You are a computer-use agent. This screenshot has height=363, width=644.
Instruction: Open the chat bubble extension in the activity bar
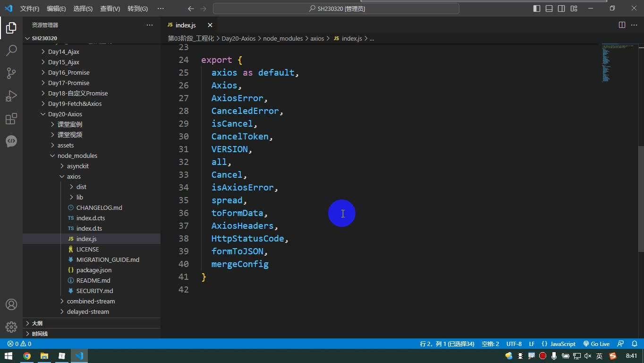(x=11, y=141)
